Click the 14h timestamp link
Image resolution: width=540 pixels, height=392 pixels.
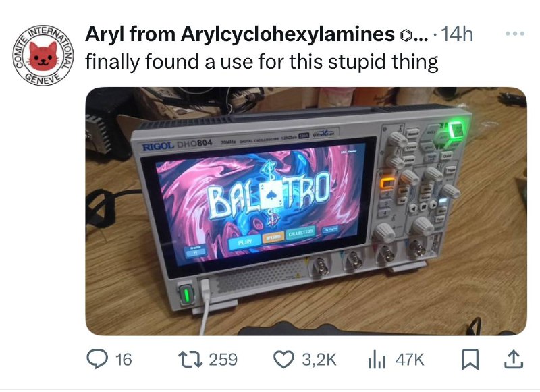[457, 34]
